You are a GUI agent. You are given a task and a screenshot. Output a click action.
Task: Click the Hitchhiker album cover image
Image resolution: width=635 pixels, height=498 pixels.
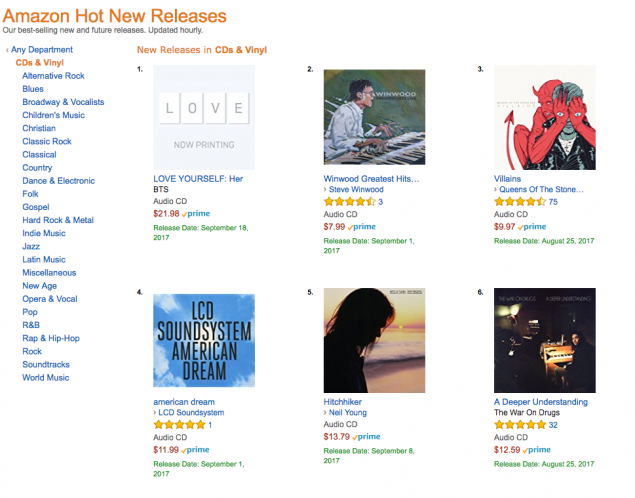pos(374,343)
